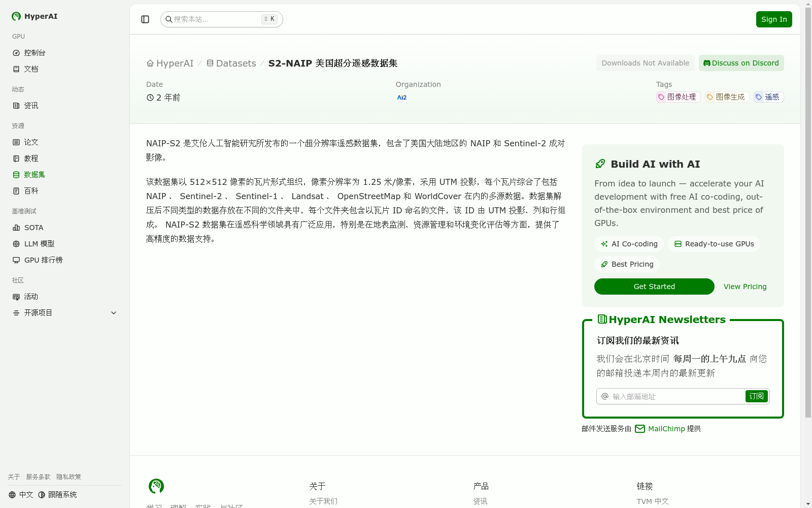Open 隐私政策 privacy policy link

pyautogui.click(x=69, y=477)
